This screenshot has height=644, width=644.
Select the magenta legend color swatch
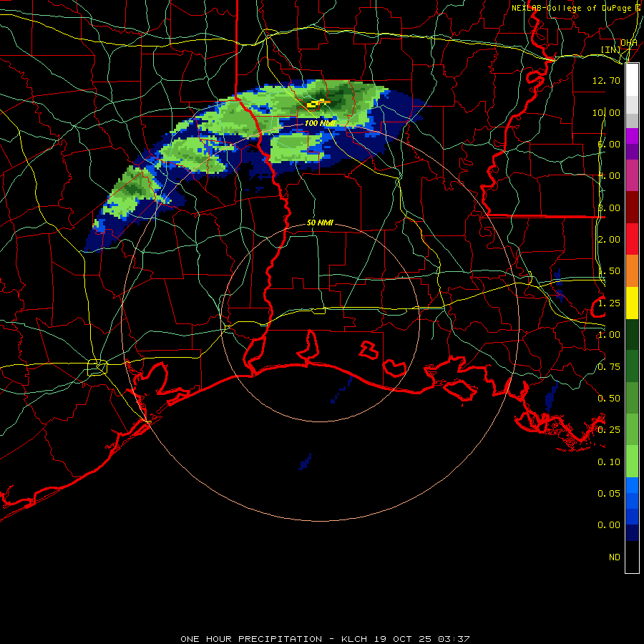632,136
